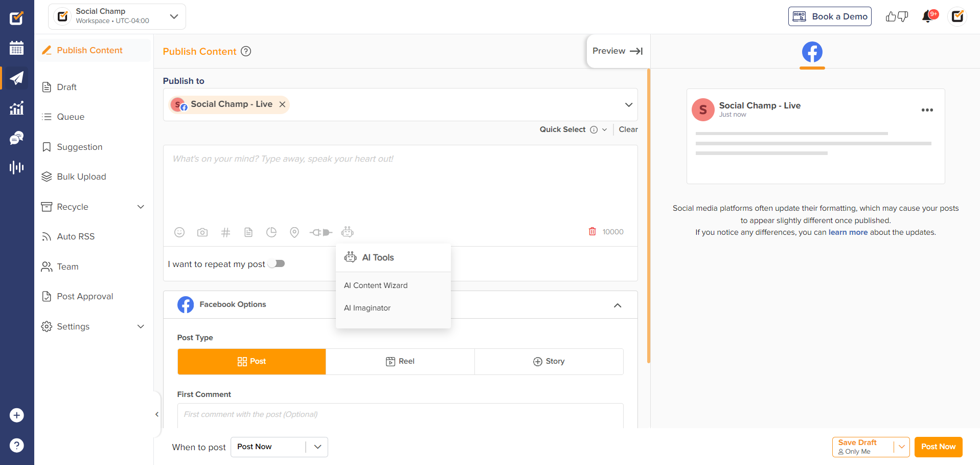The image size is (980, 465).
Task: Open the calendar view from left sidebar
Action: click(17, 48)
